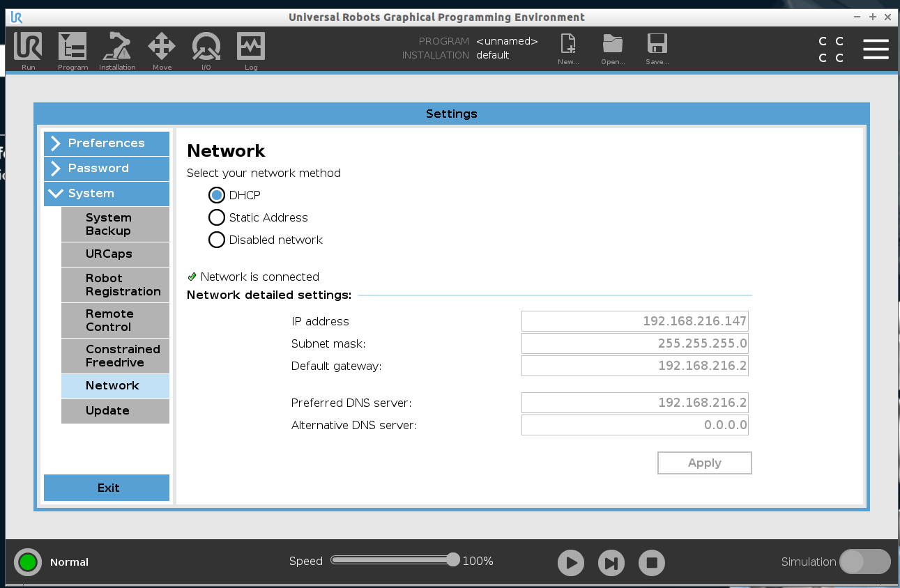
Task: Open Remote Control settings
Action: pyautogui.click(x=115, y=320)
